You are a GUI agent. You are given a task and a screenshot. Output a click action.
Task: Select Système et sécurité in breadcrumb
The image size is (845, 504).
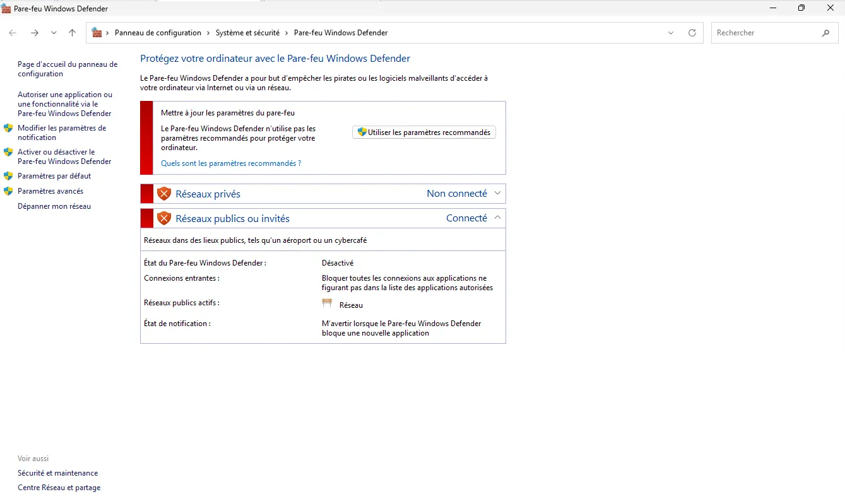pyautogui.click(x=247, y=33)
